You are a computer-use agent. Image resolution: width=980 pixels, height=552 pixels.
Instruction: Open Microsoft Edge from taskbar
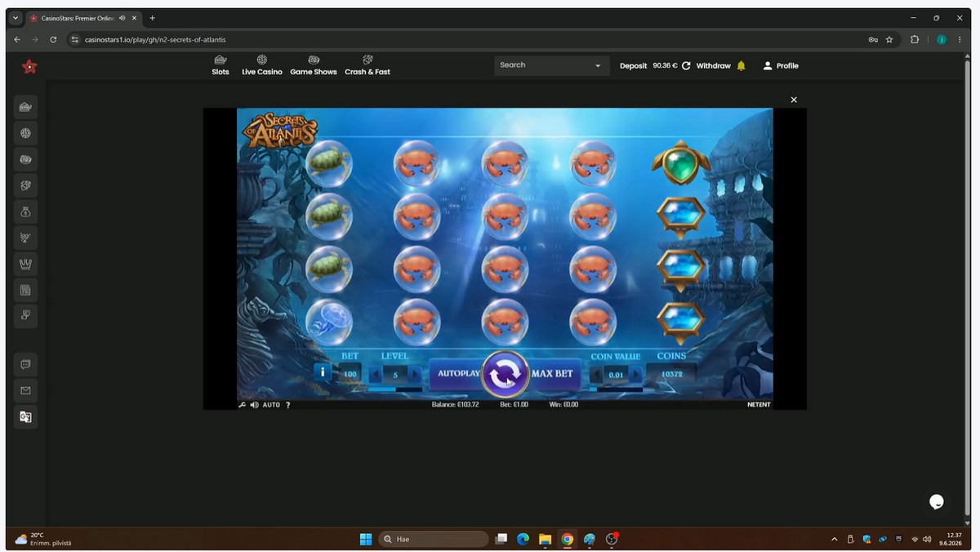(523, 539)
